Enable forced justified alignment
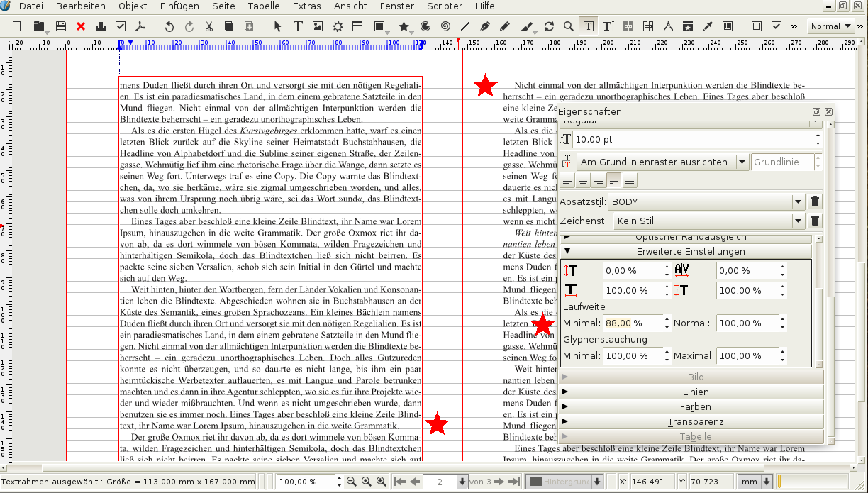The image size is (868, 493). [629, 180]
